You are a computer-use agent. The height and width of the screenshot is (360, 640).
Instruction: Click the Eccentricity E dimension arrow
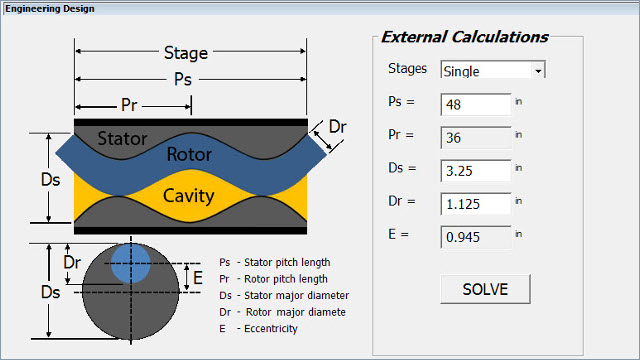pos(187,278)
